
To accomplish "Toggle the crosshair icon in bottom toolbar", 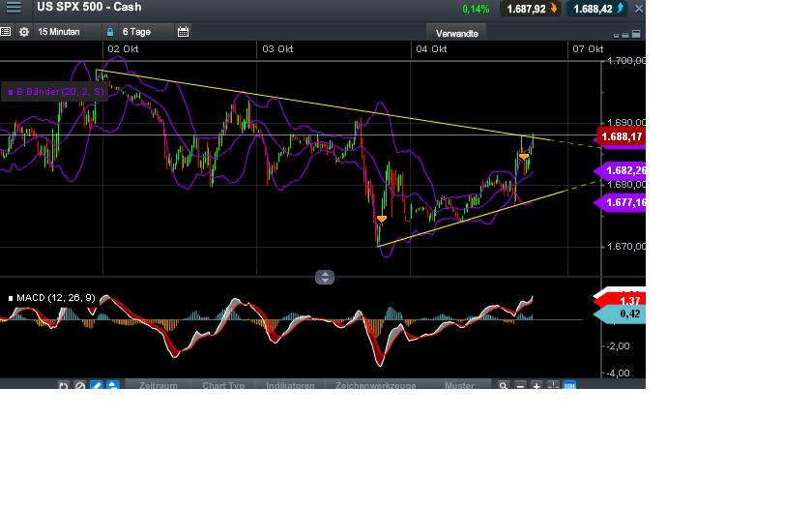I will (553, 385).
